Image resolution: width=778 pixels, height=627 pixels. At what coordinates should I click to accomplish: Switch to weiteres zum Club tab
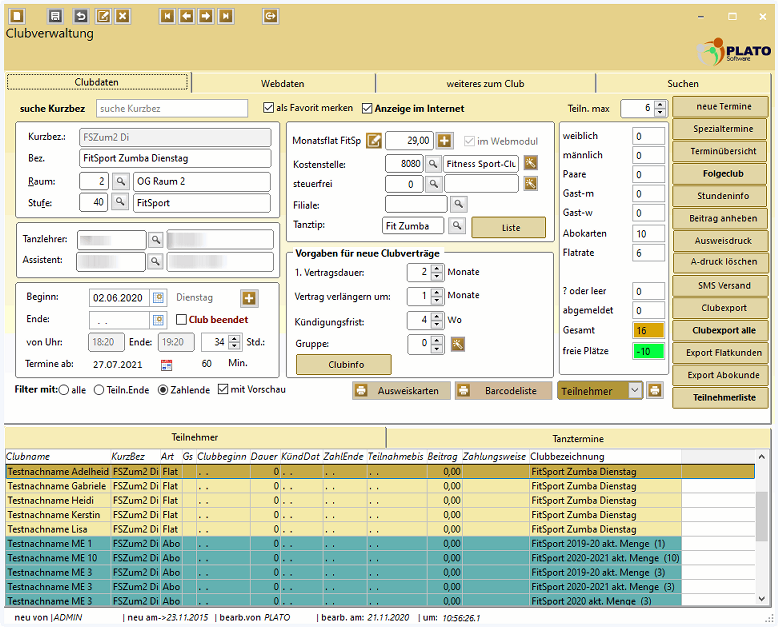click(485, 83)
